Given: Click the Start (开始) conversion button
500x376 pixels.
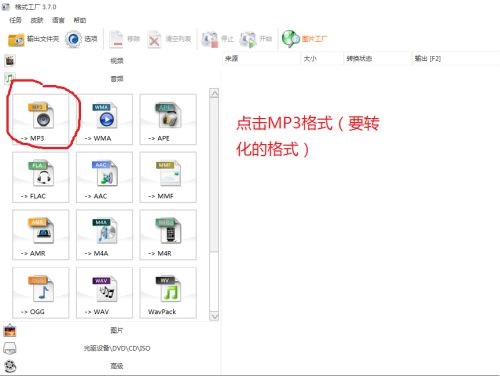Looking at the screenshot, I should (256, 39).
